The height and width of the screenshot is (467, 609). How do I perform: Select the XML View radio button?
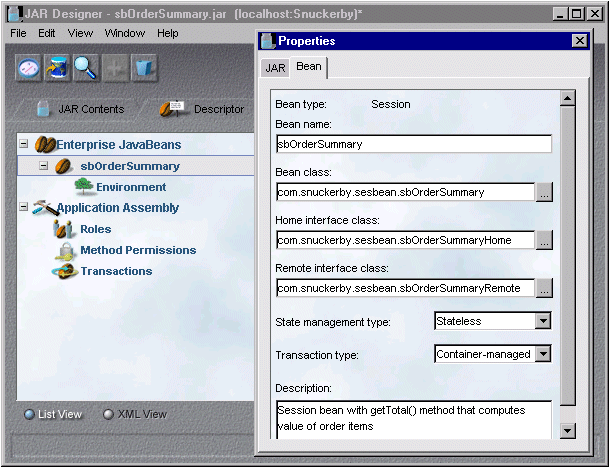tap(108, 415)
